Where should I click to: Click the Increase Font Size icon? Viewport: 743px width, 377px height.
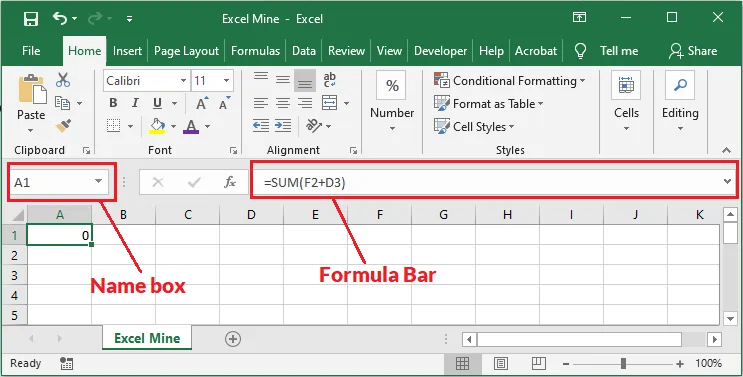202,103
